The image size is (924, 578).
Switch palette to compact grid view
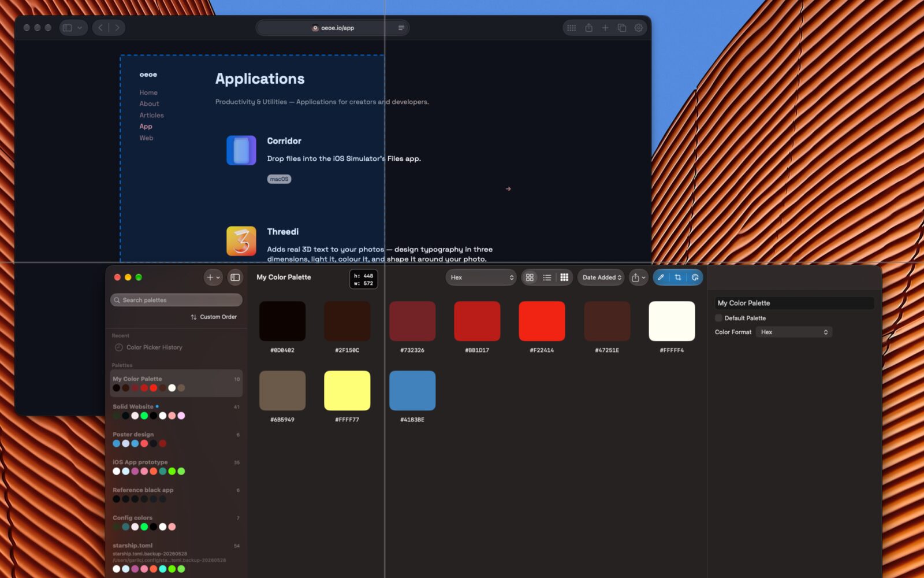pos(564,277)
